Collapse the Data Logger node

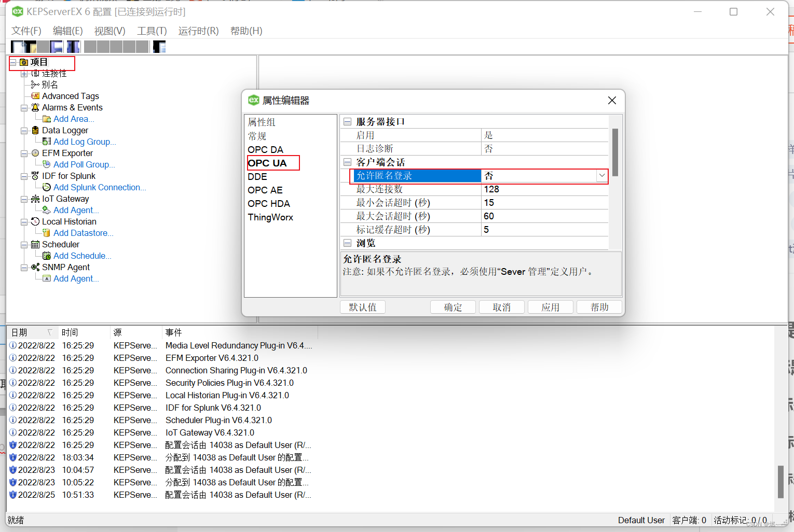[24, 131]
